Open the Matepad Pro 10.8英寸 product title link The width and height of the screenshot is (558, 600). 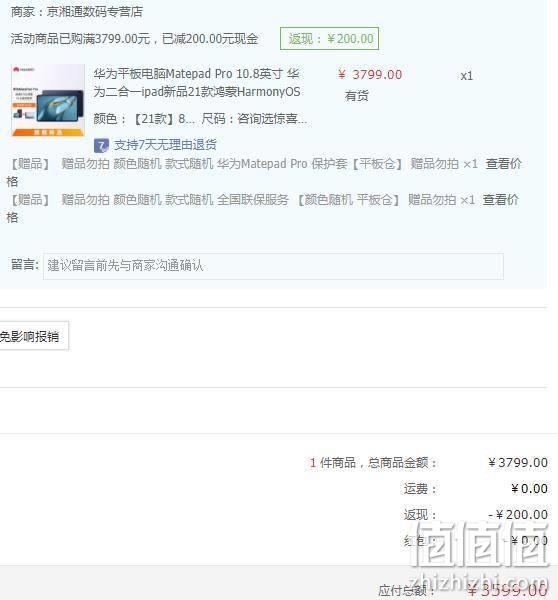(x=197, y=83)
